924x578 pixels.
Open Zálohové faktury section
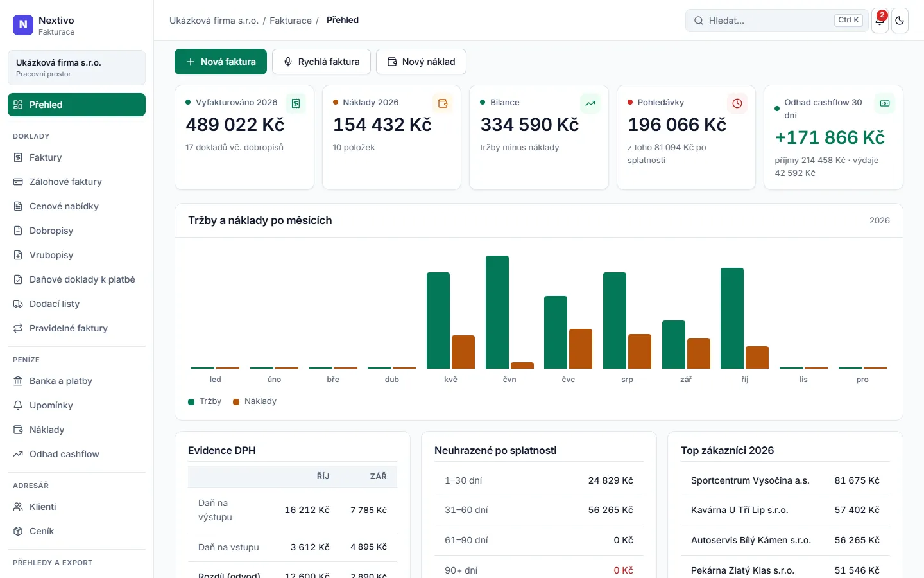76,182
